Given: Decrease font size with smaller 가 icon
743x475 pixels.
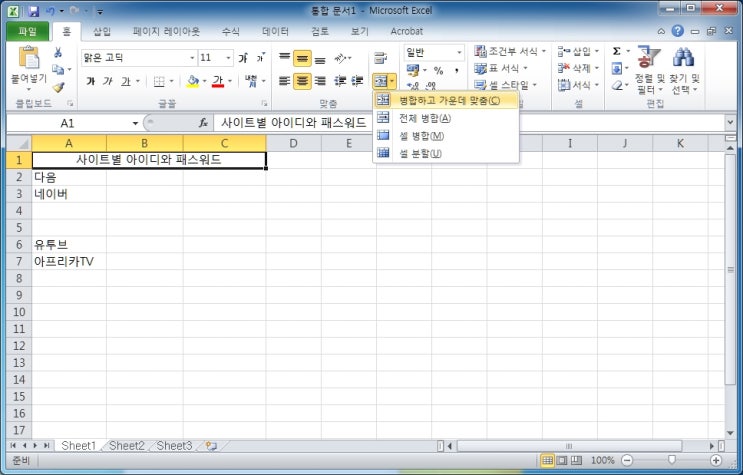Looking at the screenshot, I should [x=260, y=58].
